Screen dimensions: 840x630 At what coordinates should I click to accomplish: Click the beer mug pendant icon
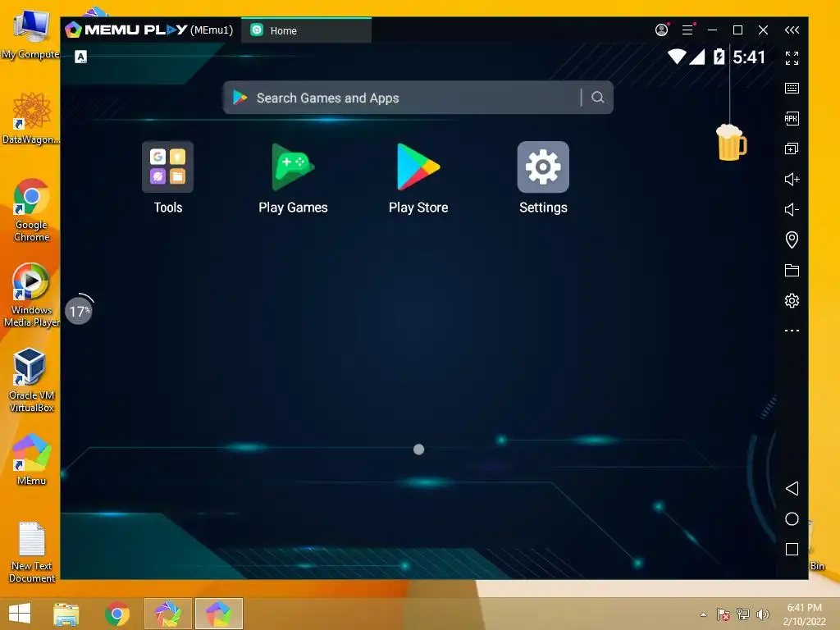point(731,143)
